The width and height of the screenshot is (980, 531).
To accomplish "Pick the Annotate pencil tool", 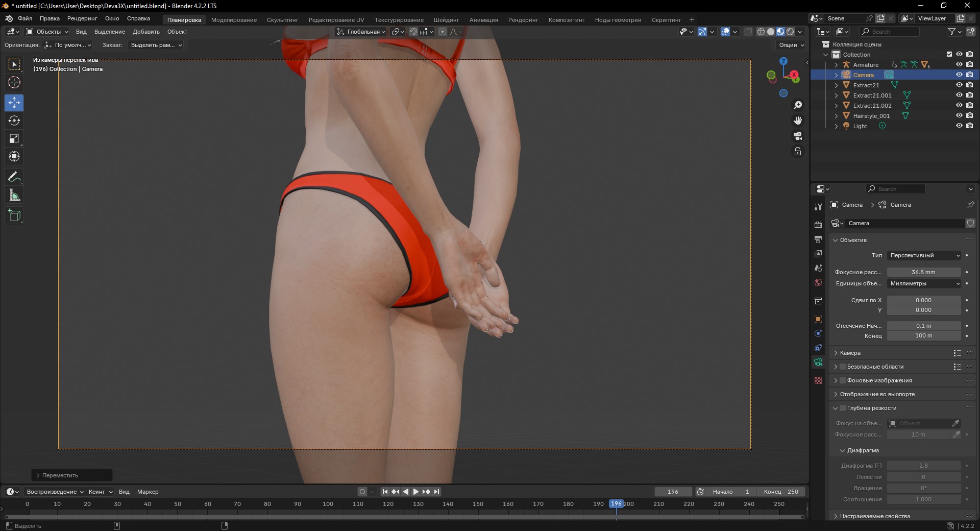I will coord(14,177).
